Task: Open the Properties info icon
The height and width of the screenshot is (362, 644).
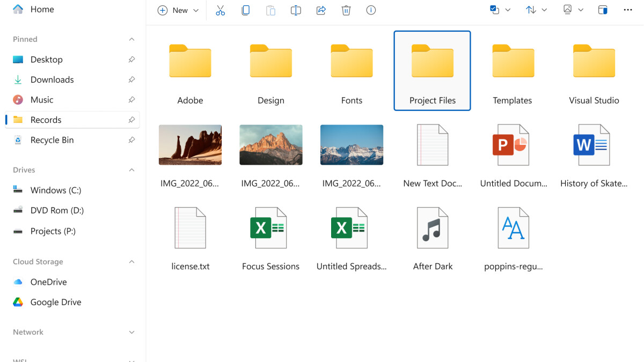Action: coord(371,10)
